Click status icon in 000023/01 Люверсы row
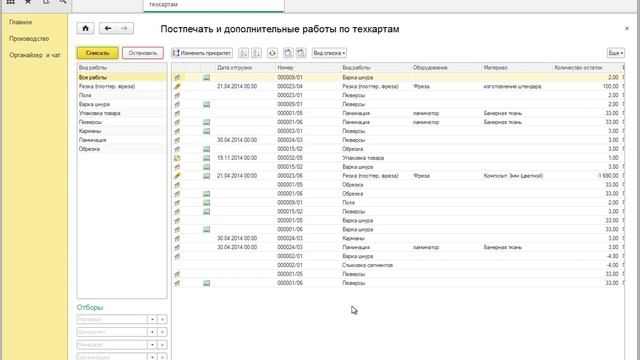The width and height of the screenshot is (640, 360). click(x=177, y=95)
